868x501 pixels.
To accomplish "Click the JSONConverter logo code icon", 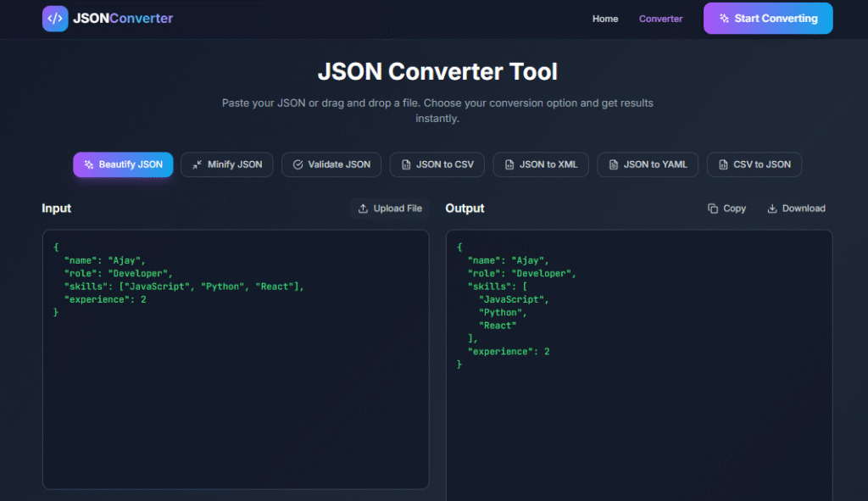I will tap(54, 18).
